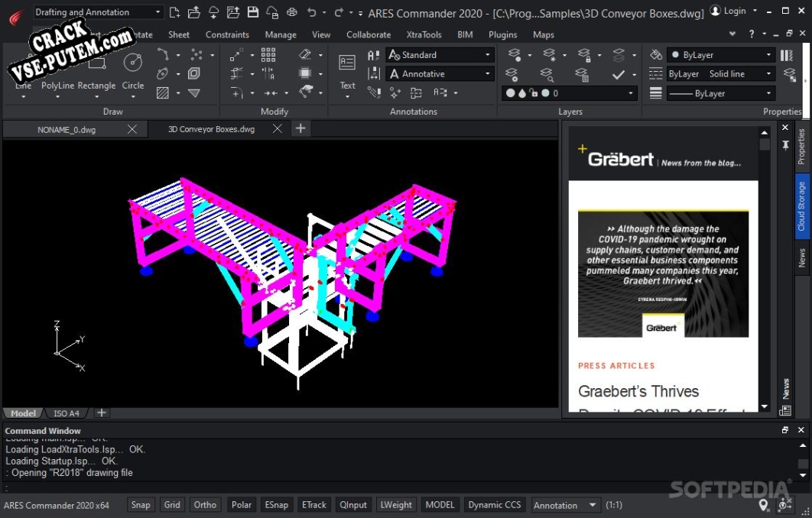Toggle ETrack in the status bar
This screenshot has width=812, height=518.
coord(314,504)
